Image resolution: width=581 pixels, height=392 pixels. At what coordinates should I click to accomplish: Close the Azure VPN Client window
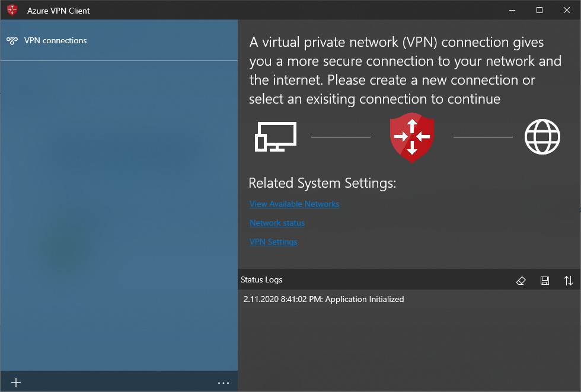[567, 10]
